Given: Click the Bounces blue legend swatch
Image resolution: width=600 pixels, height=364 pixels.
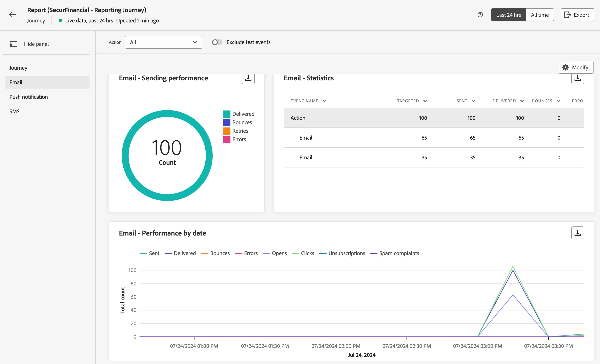Looking at the screenshot, I should click(x=226, y=123).
